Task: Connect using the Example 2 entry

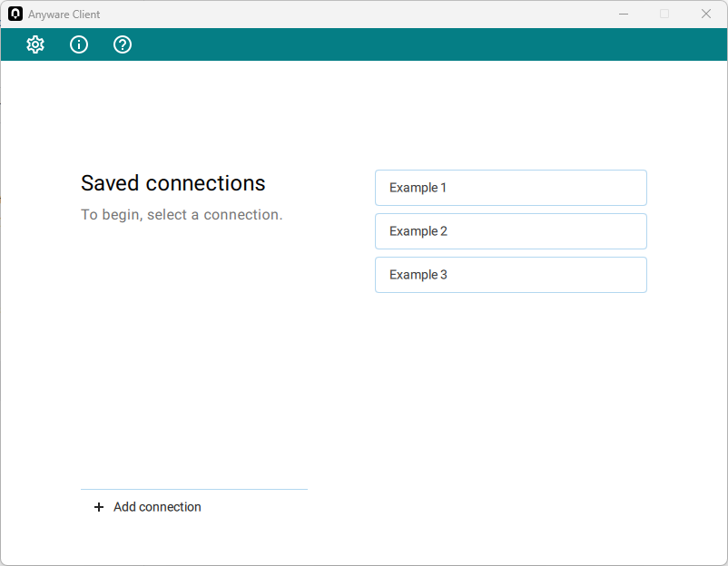Action: coord(511,231)
